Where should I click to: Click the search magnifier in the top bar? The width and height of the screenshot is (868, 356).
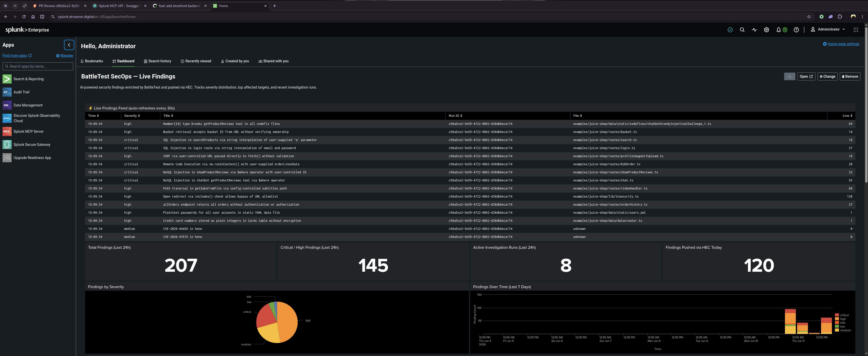click(742, 30)
